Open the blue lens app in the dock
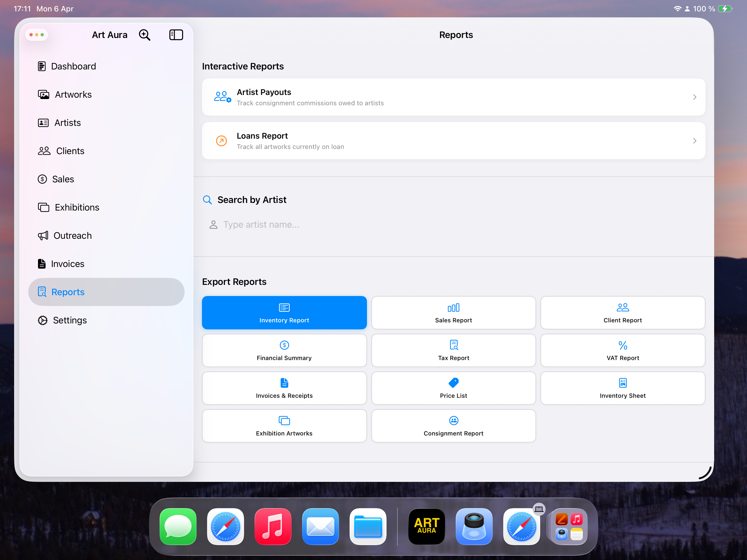This screenshot has width=747, height=560. click(x=474, y=526)
